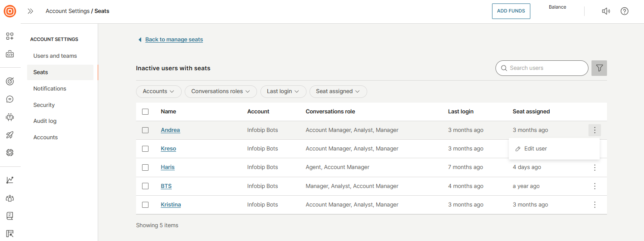Open Andrea's user link

[170, 130]
